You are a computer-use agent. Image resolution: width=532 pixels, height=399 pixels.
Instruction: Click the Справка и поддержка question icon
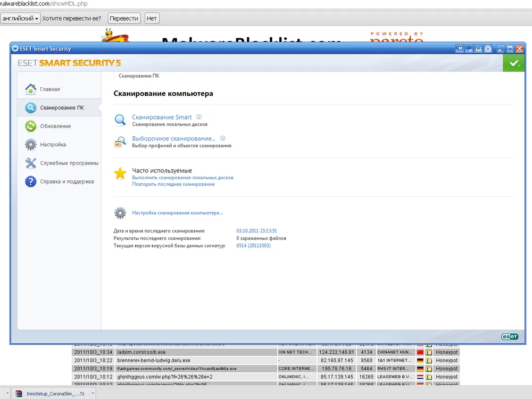pos(31,181)
